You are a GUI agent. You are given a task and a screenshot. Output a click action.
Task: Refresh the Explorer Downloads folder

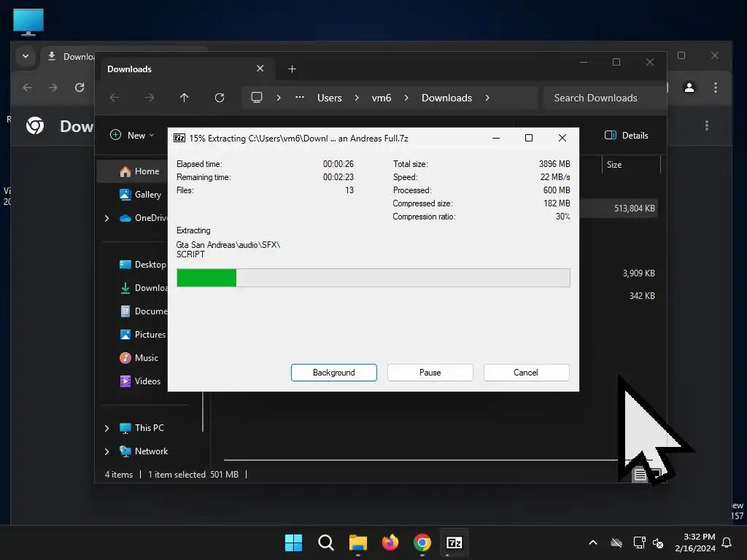220,98
